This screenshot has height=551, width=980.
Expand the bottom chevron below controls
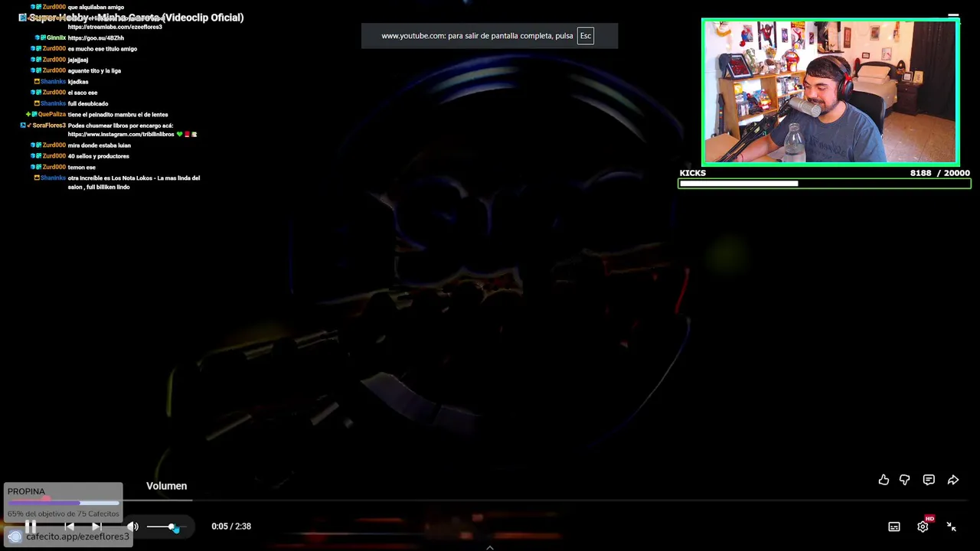490,547
